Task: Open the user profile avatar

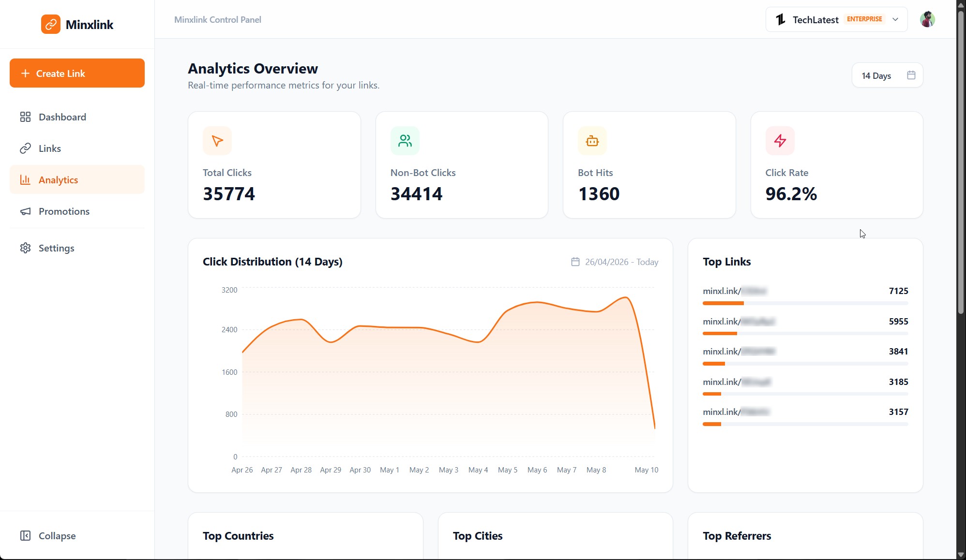Action: [927, 19]
